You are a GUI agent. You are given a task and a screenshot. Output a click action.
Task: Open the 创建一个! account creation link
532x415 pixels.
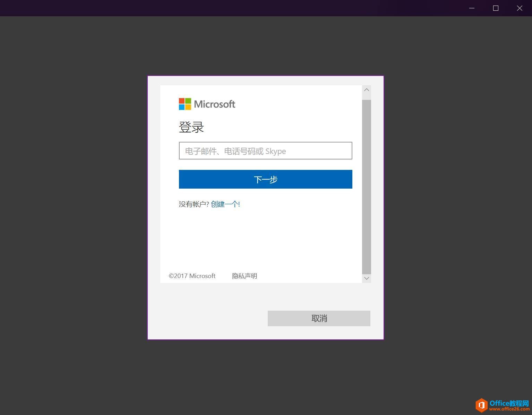coord(225,204)
